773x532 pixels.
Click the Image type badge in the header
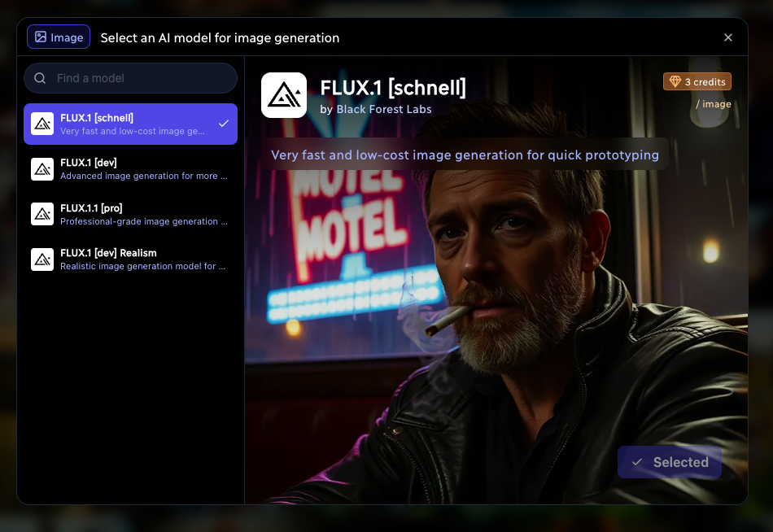tap(58, 37)
